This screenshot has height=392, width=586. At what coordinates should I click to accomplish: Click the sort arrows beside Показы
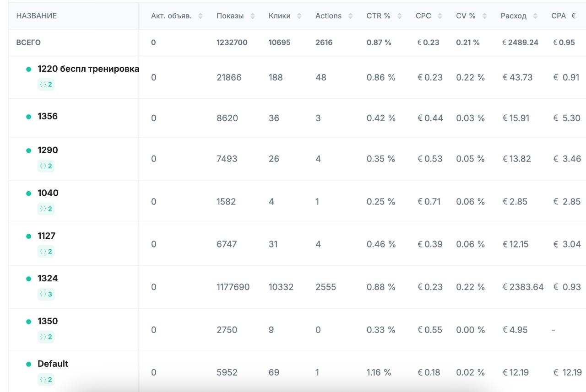point(253,16)
